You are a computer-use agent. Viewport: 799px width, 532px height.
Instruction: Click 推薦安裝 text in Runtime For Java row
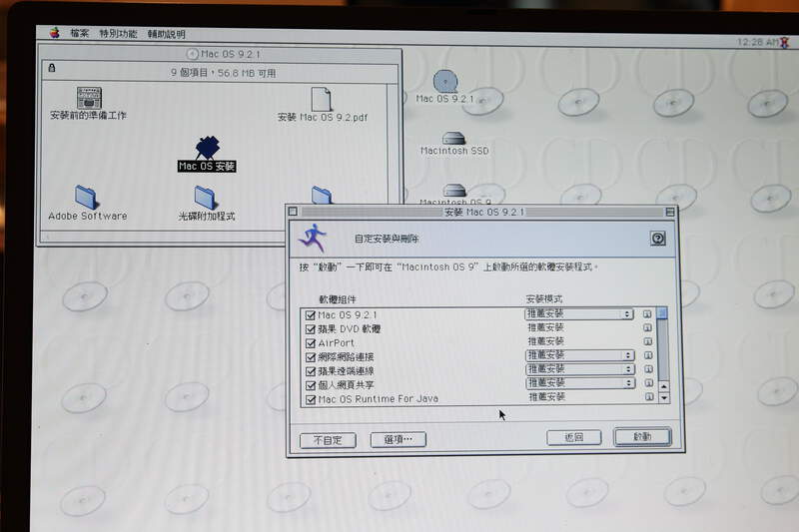point(546,396)
